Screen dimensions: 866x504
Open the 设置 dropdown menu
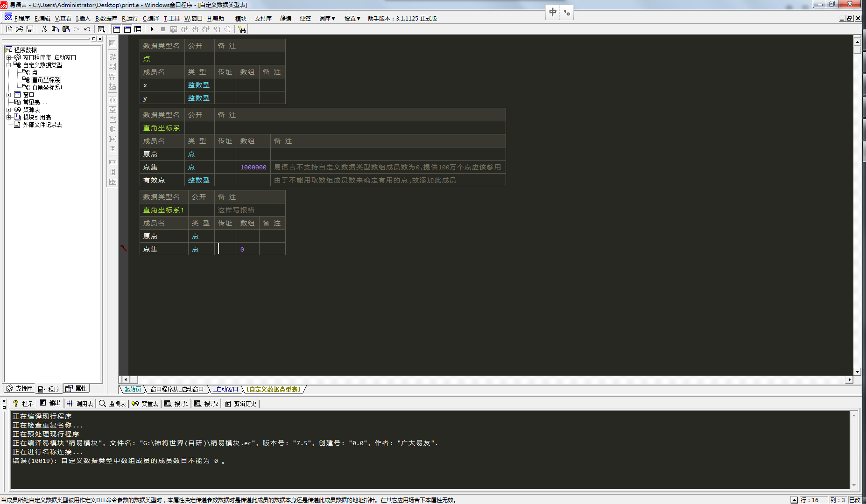[x=352, y=19]
